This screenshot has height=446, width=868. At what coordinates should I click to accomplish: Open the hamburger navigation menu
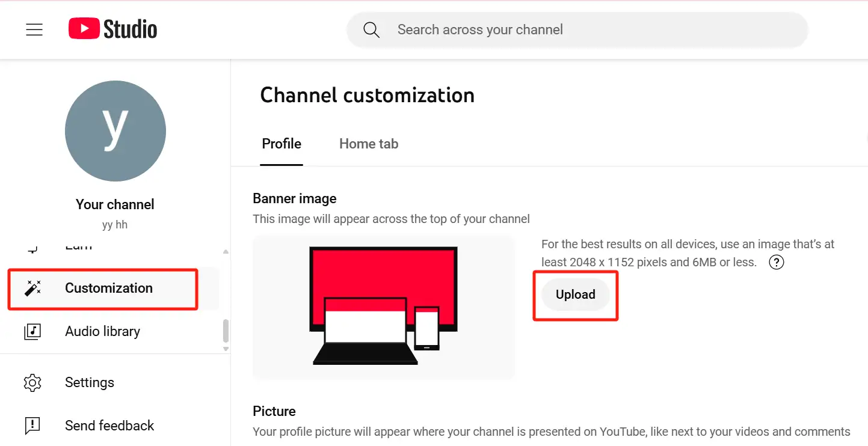click(34, 29)
